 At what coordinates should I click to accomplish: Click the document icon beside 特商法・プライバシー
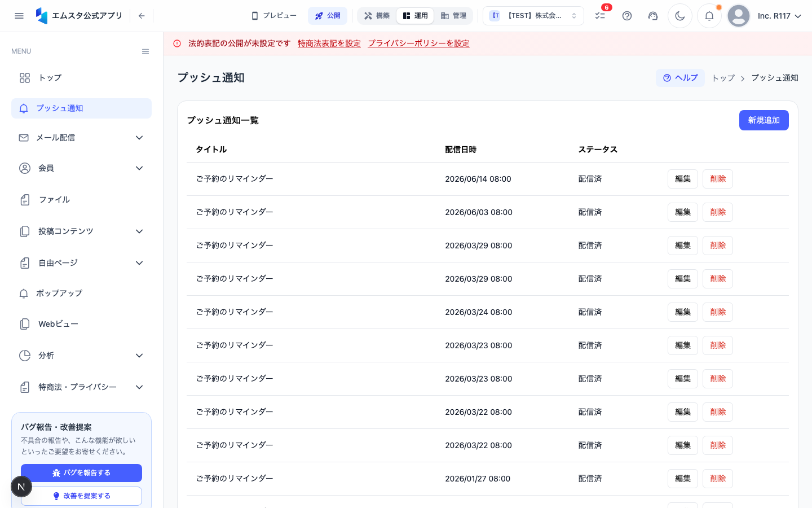[25, 387]
